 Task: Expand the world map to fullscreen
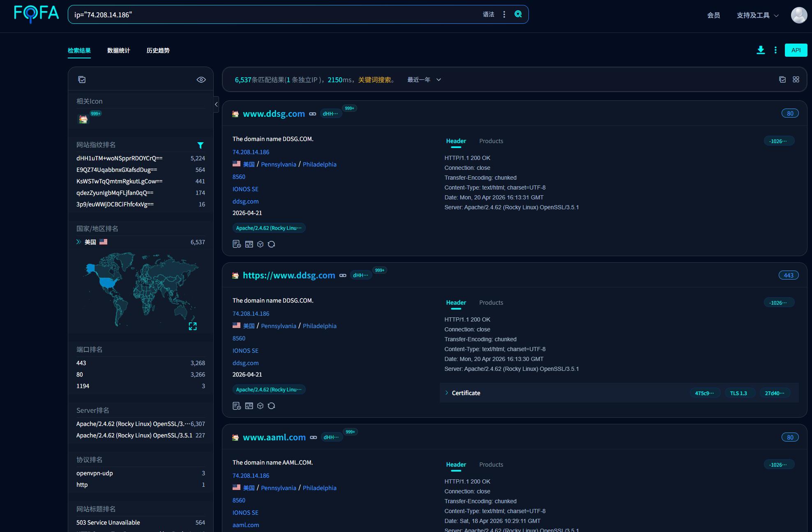point(193,326)
